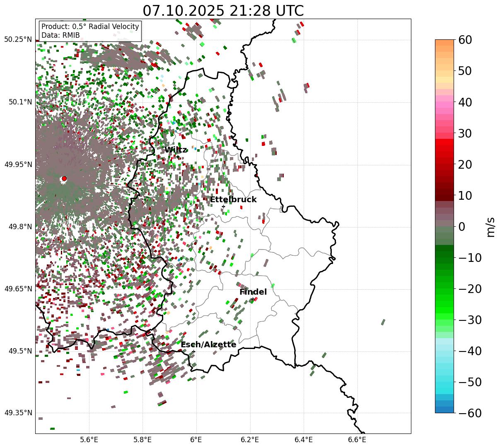Click the 5.6°E longitude tick label
This screenshot has width=500, height=448.
(x=89, y=440)
